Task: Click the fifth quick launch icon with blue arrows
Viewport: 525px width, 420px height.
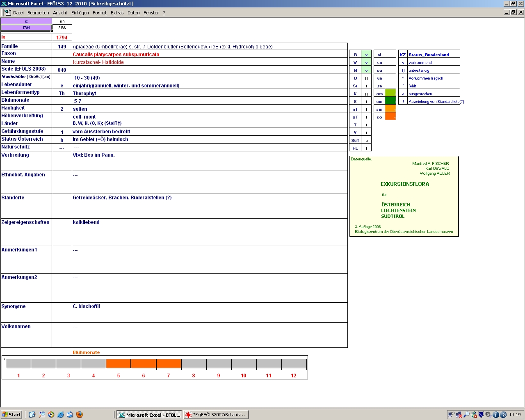Action: (70, 415)
